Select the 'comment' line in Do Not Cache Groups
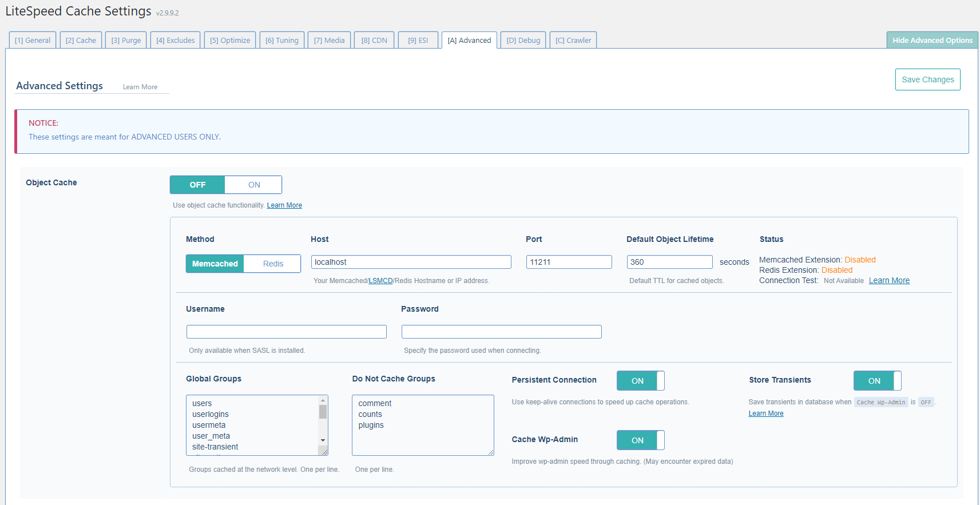The image size is (980, 505). pos(375,403)
